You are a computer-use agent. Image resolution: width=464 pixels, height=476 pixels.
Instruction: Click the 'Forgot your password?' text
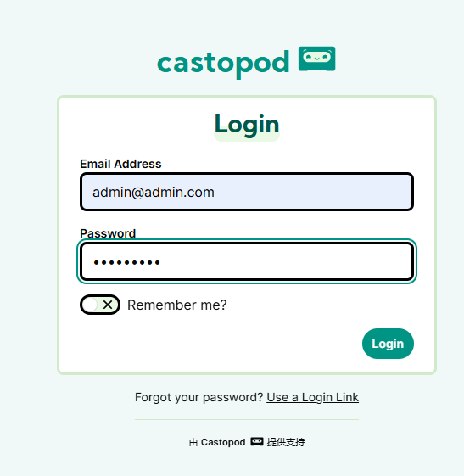199,397
